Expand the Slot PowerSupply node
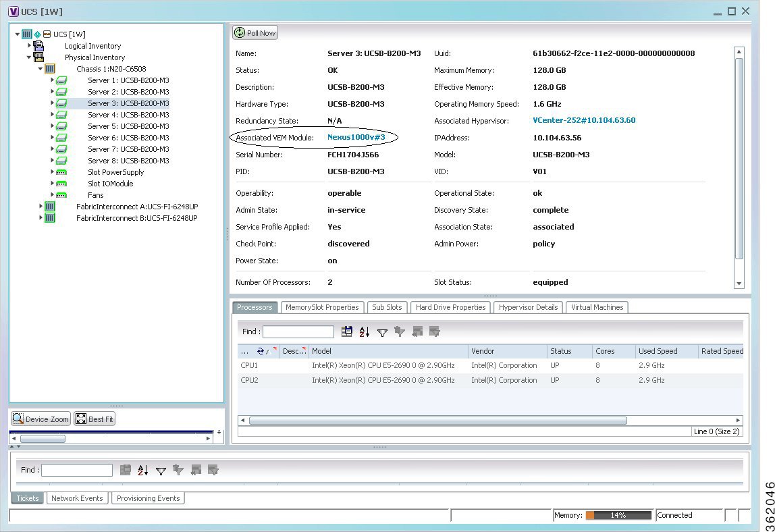 52,171
